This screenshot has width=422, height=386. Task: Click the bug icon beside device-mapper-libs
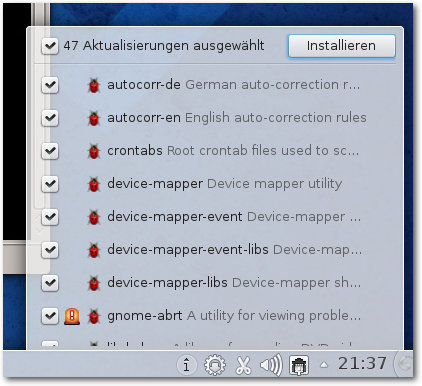point(94,283)
